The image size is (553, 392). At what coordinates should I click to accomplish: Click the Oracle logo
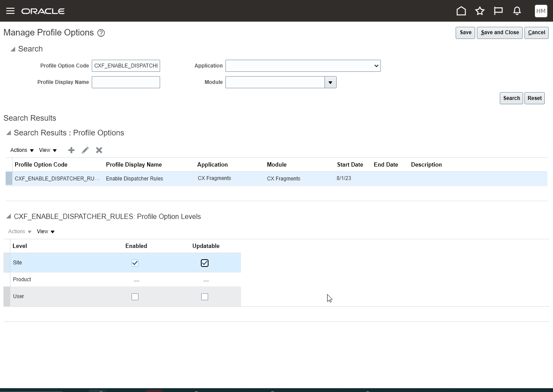(x=43, y=11)
